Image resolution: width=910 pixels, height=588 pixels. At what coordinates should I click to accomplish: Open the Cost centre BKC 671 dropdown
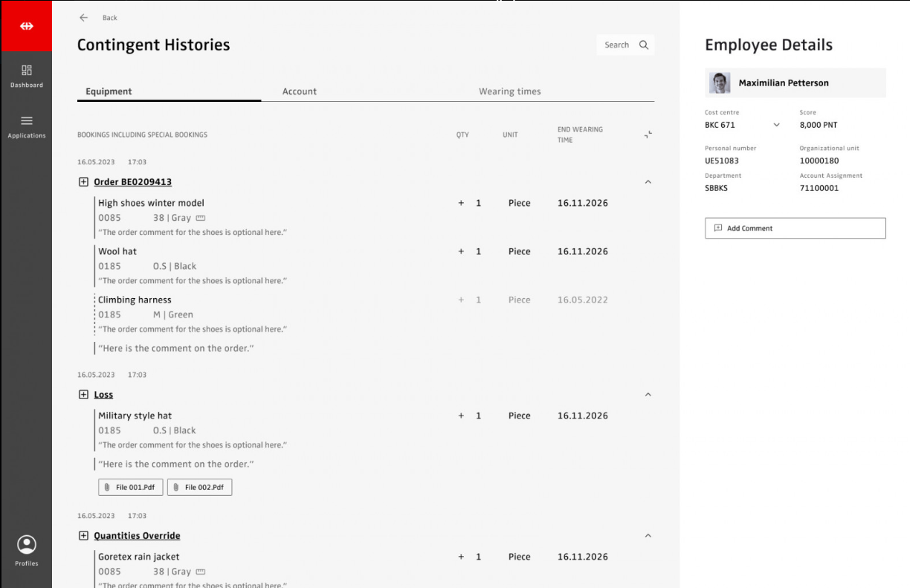(x=777, y=126)
